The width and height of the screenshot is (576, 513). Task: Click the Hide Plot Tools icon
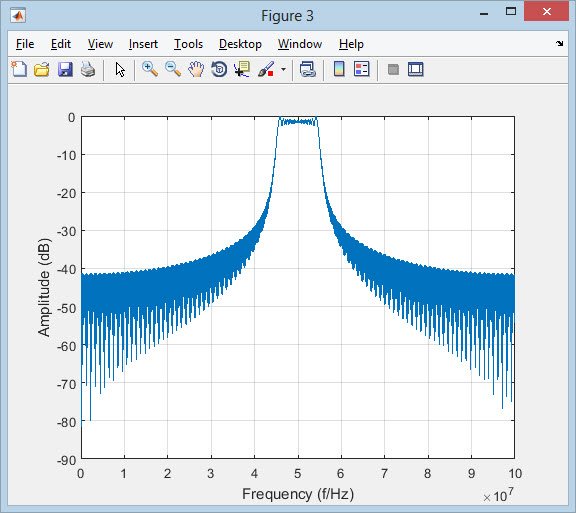point(393,69)
